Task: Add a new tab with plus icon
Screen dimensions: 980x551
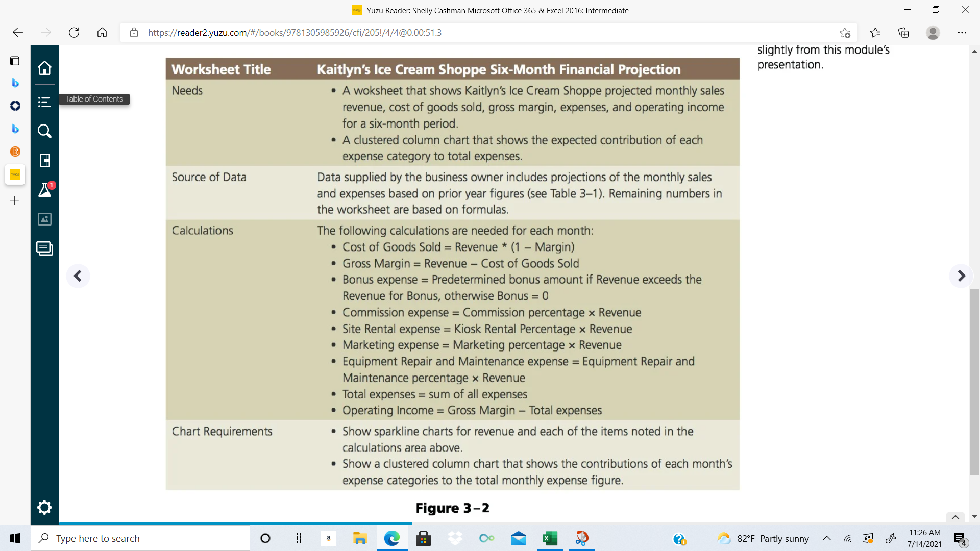Action: coord(15,201)
